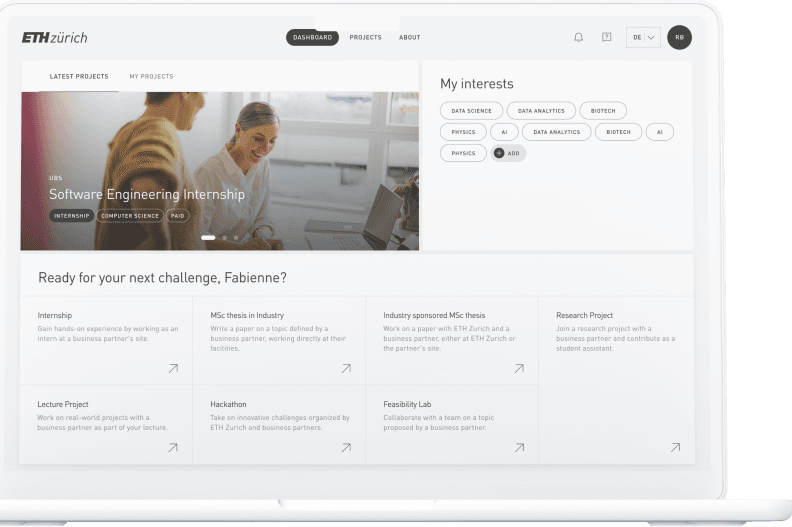This screenshot has height=527, width=792.
Task: Open the notifications bell icon
Action: coord(578,37)
